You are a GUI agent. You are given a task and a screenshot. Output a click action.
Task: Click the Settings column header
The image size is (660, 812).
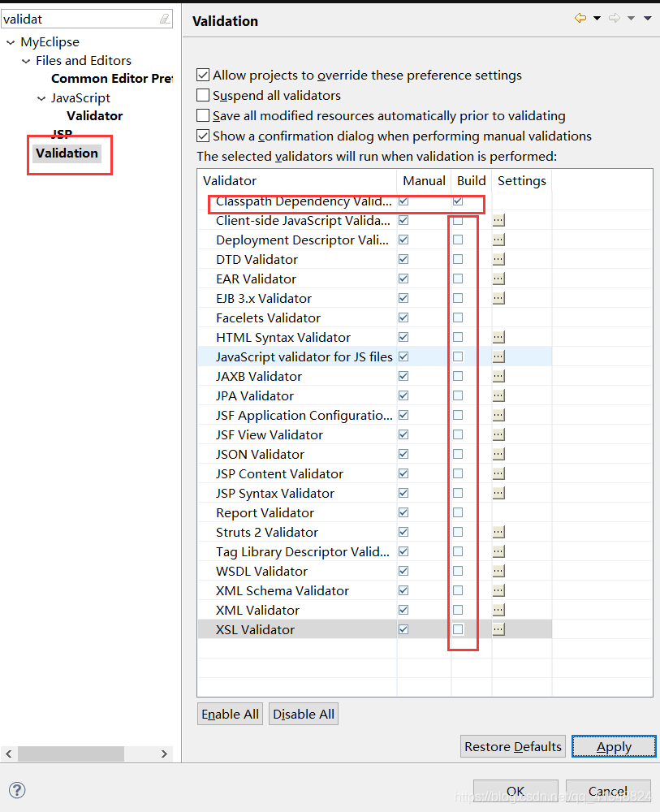click(x=522, y=181)
